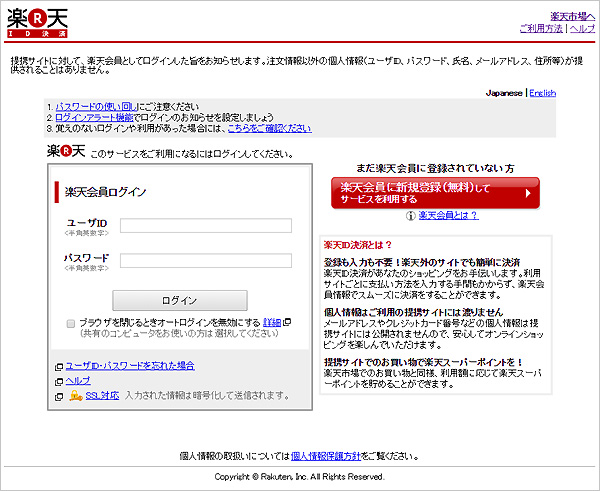Open the ヘルプ link below login form
The image size is (600, 491).
[x=78, y=381]
